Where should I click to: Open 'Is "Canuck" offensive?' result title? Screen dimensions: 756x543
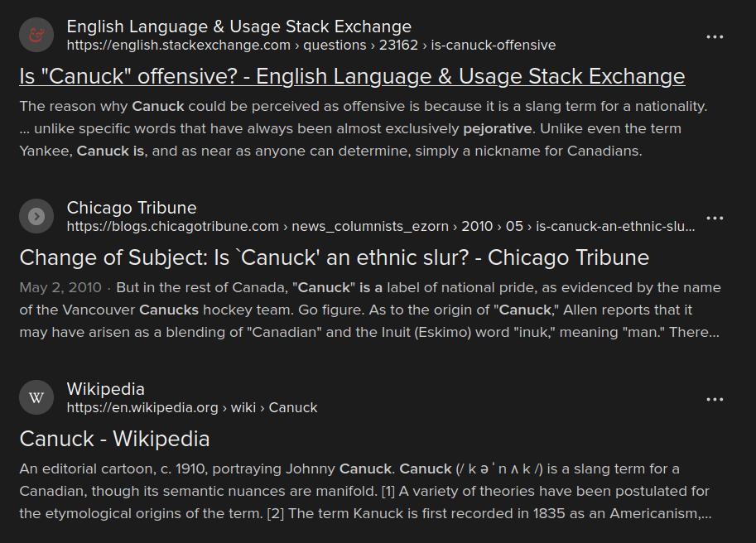tap(352, 76)
